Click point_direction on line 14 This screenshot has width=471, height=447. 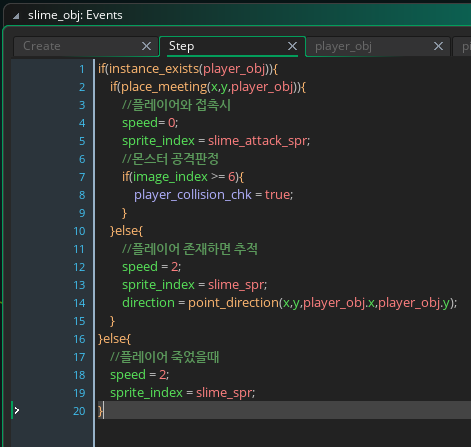[x=233, y=303]
